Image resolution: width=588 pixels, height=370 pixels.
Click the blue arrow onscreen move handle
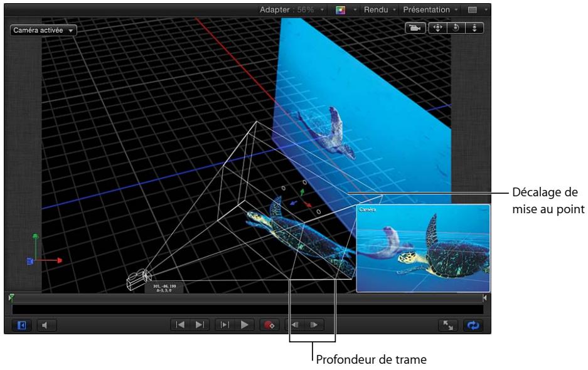point(294,203)
